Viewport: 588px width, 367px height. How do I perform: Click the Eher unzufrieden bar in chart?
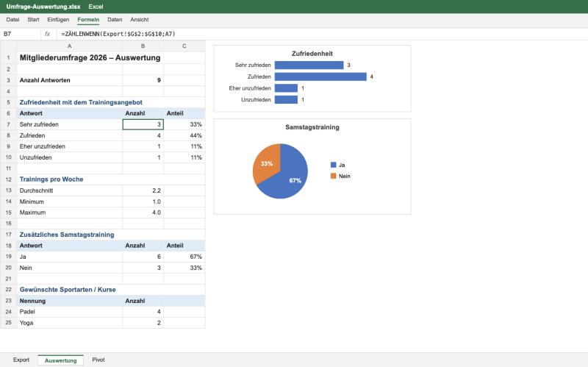tap(286, 88)
